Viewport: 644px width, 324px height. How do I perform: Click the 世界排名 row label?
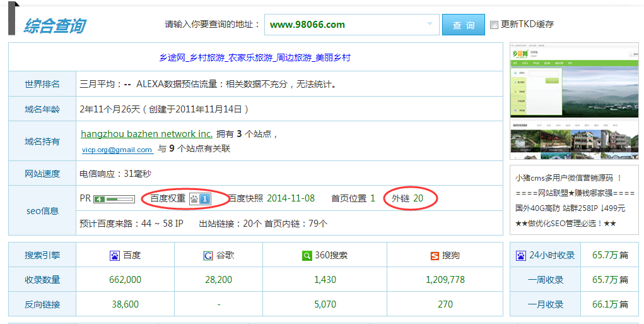(x=42, y=84)
